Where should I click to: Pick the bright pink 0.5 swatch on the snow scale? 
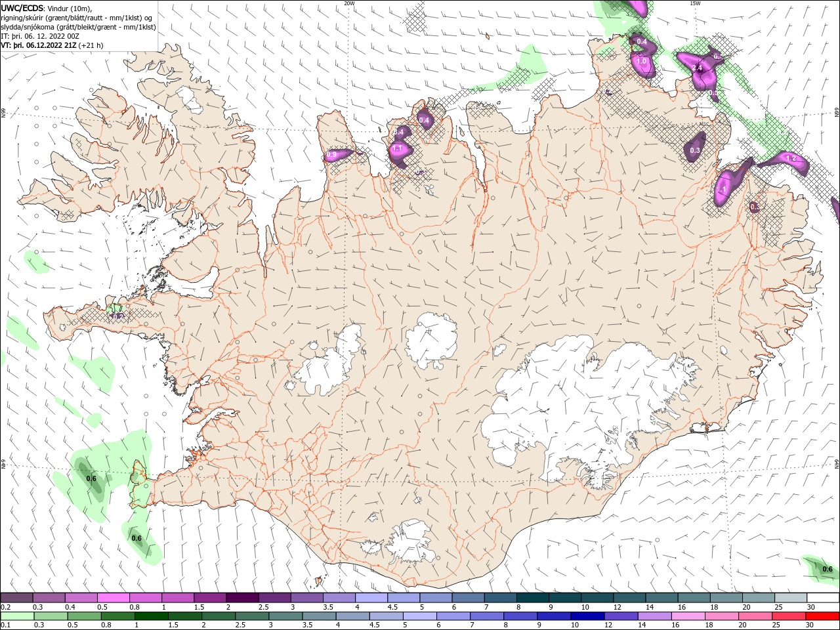tap(113, 598)
